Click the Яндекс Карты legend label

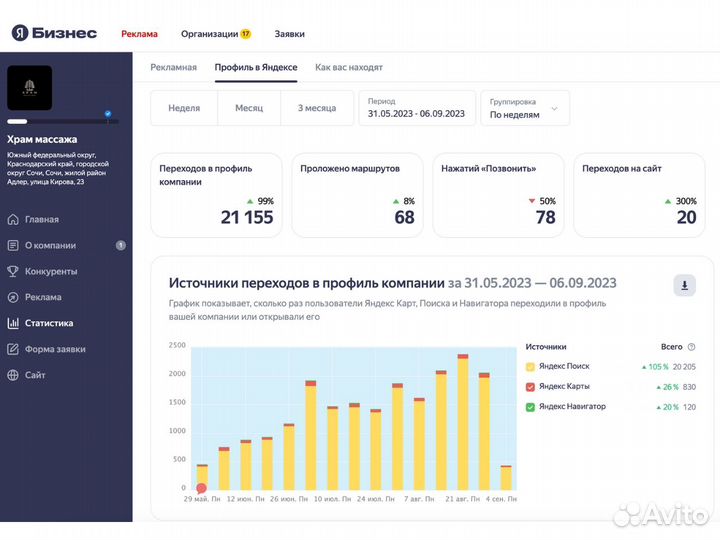tap(564, 387)
